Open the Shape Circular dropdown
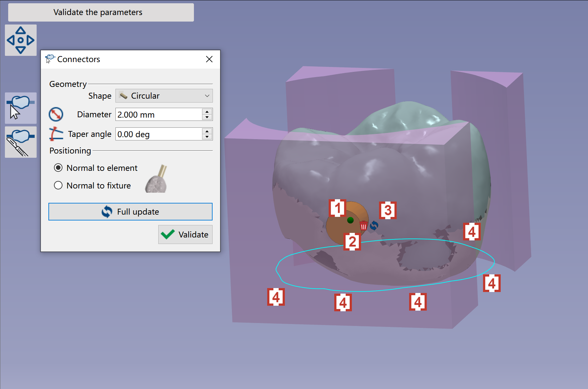This screenshot has height=389, width=588. point(164,96)
